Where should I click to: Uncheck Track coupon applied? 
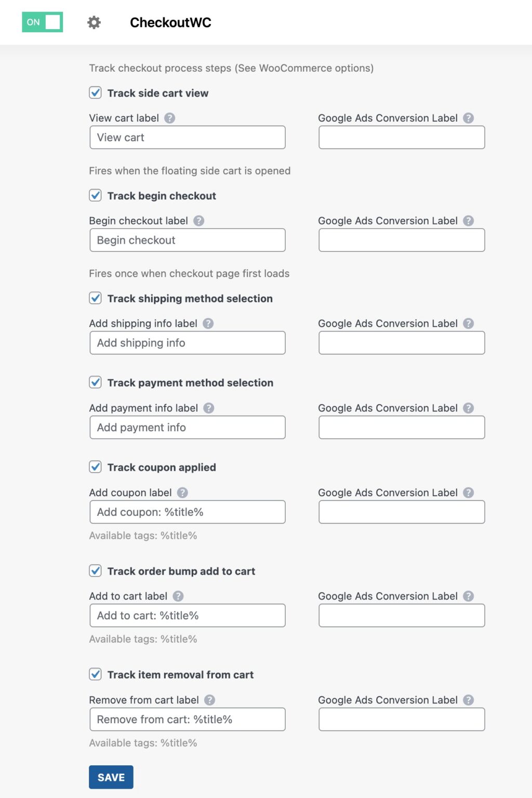pos(95,468)
